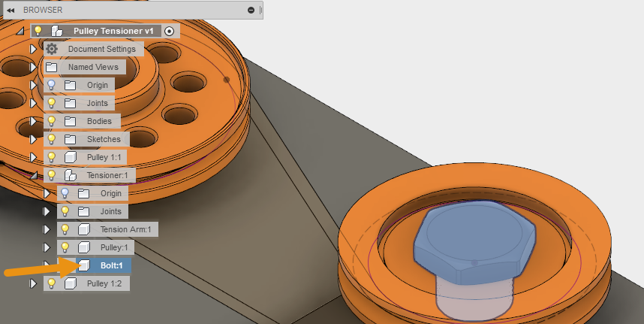Select the Pulley 1:2 label
Screen dimensions: 644x324
104,284
